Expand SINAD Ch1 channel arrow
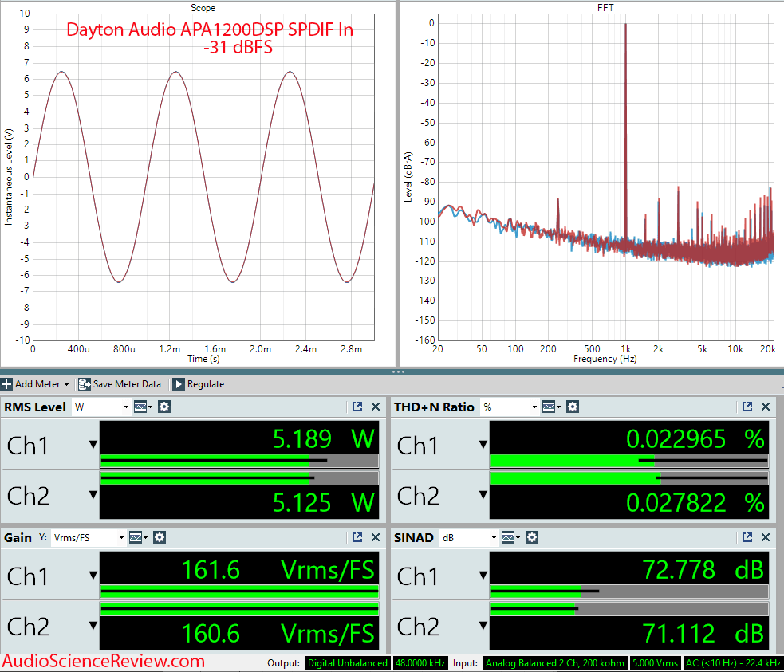Viewport: 784px width, 672px height. click(x=483, y=575)
